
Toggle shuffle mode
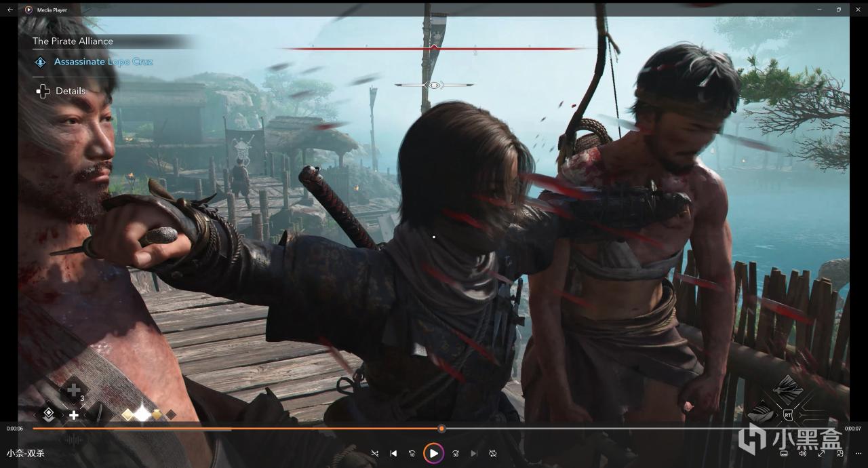tap(374, 453)
